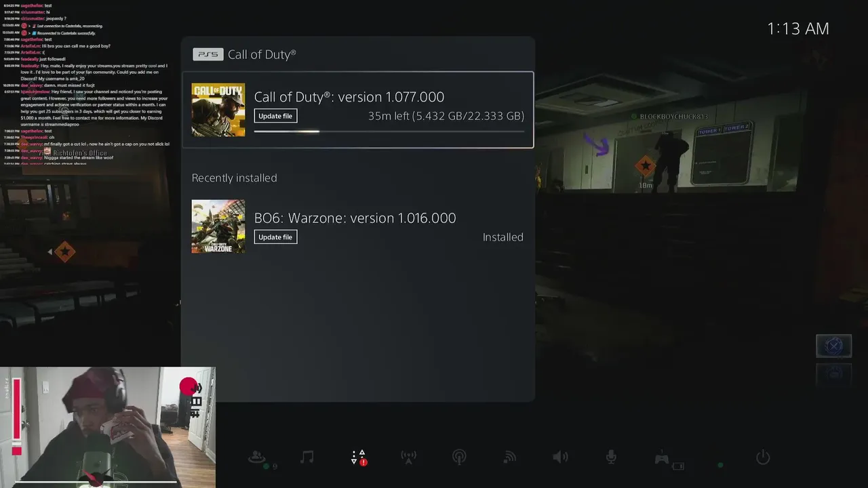
Task: Open Game Base friends icon in control center
Action: click(257, 457)
